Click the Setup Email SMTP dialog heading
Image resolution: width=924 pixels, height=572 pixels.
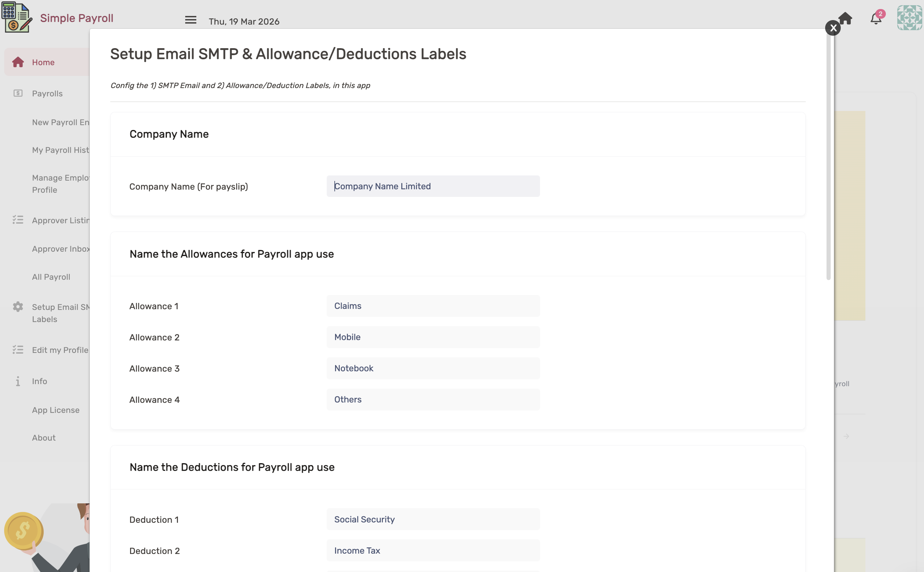tap(288, 54)
